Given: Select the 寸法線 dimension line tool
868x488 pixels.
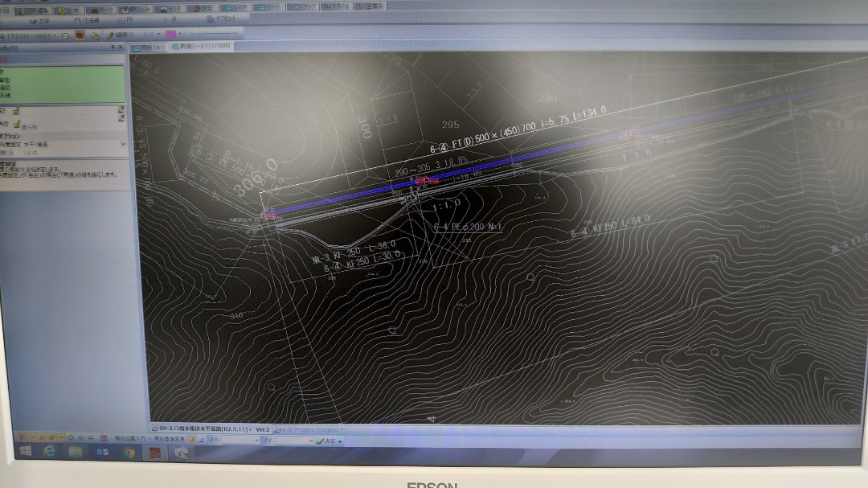Looking at the screenshot, I should click(87, 20).
